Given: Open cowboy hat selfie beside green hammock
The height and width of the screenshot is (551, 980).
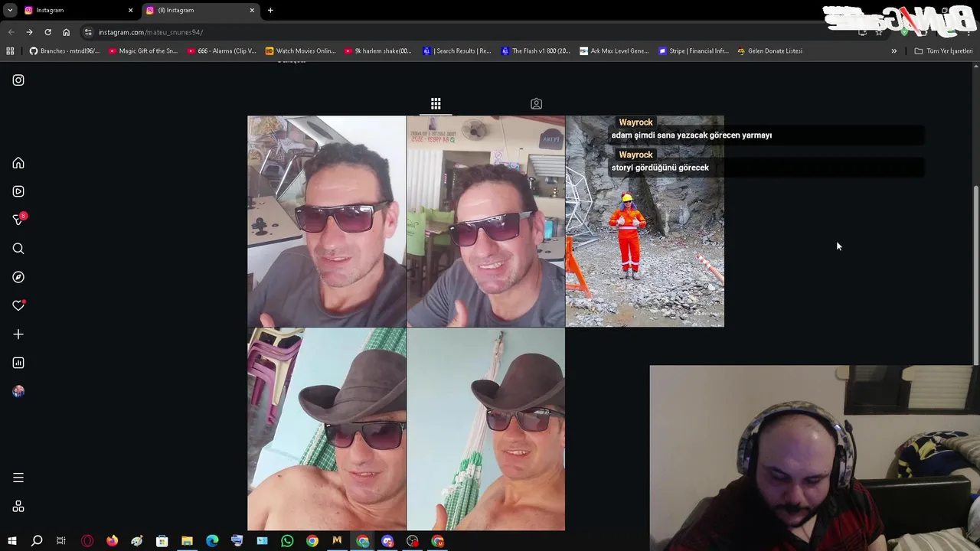Looking at the screenshot, I should [485, 429].
